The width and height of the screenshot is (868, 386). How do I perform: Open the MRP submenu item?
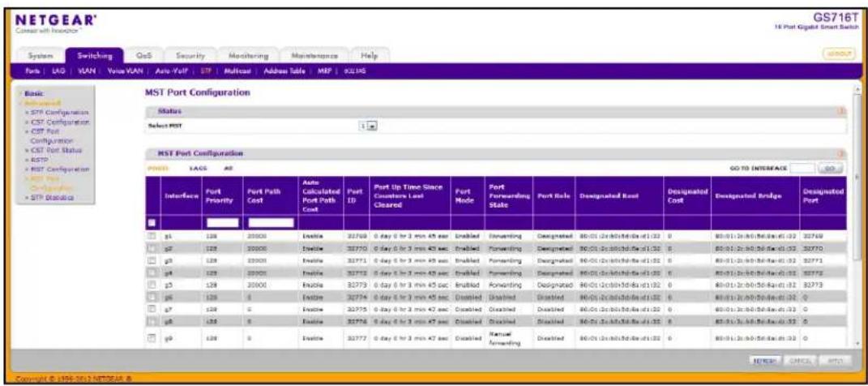click(323, 72)
